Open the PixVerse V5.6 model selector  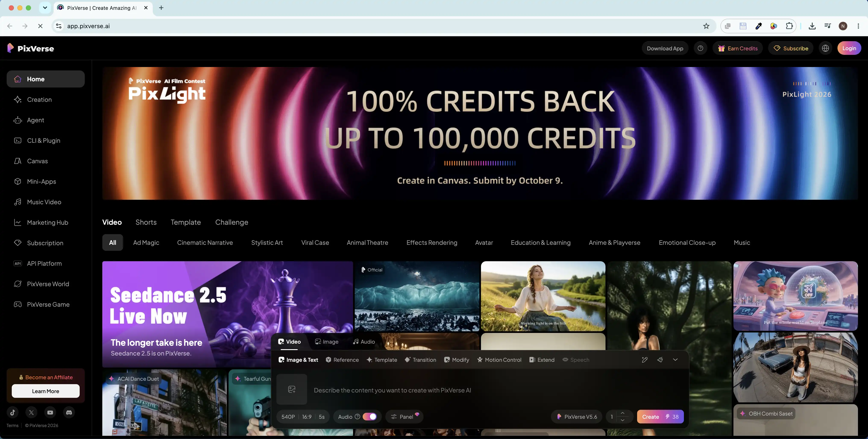tap(577, 416)
